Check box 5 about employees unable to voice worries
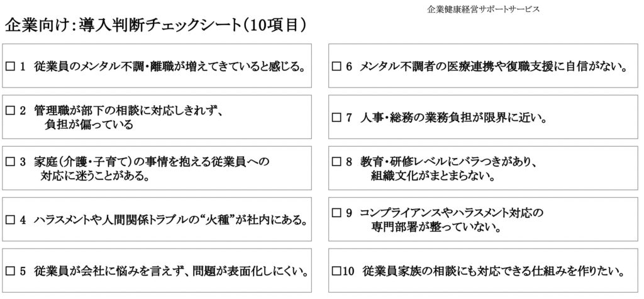 click(x=9, y=272)
